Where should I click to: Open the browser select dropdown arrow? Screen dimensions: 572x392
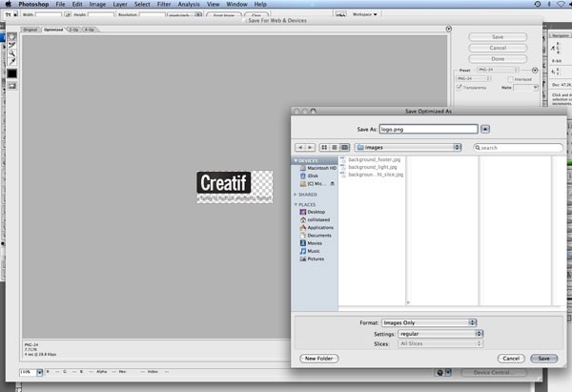pos(449,373)
